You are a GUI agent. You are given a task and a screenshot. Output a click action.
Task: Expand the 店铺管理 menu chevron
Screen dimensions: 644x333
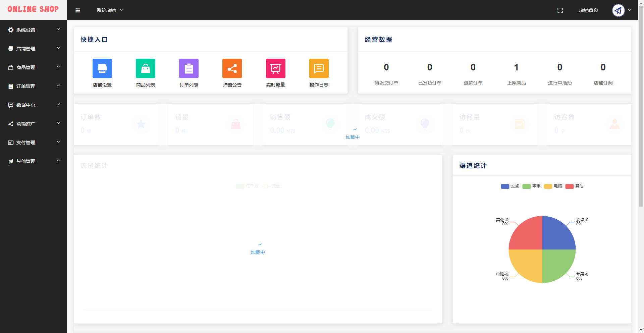(58, 48)
